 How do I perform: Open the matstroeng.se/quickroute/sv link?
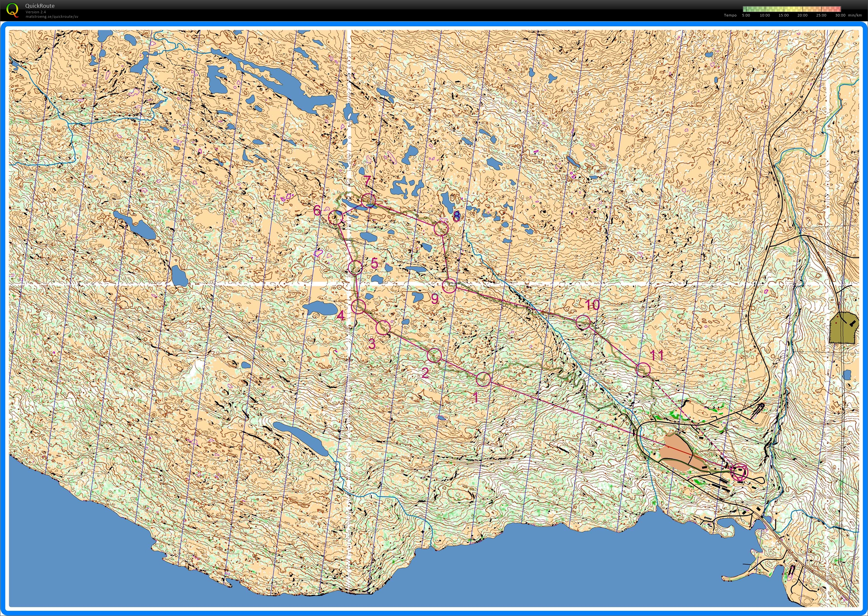point(52,17)
